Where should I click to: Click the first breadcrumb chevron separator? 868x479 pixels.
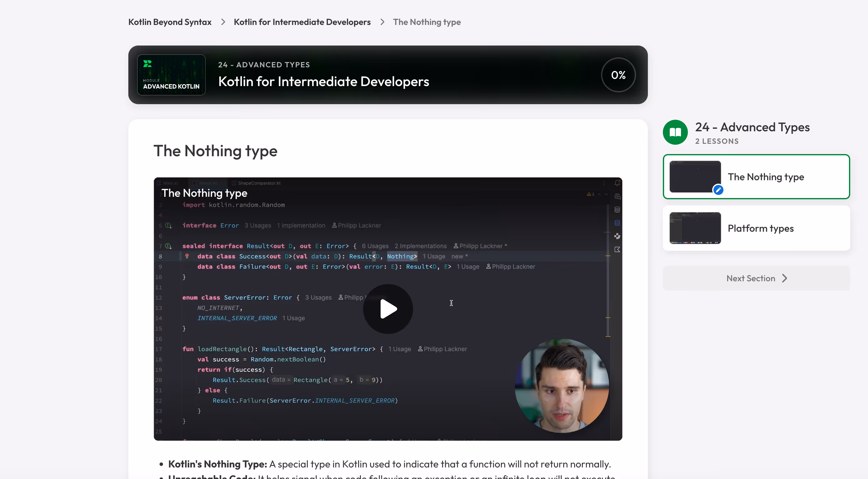(223, 22)
